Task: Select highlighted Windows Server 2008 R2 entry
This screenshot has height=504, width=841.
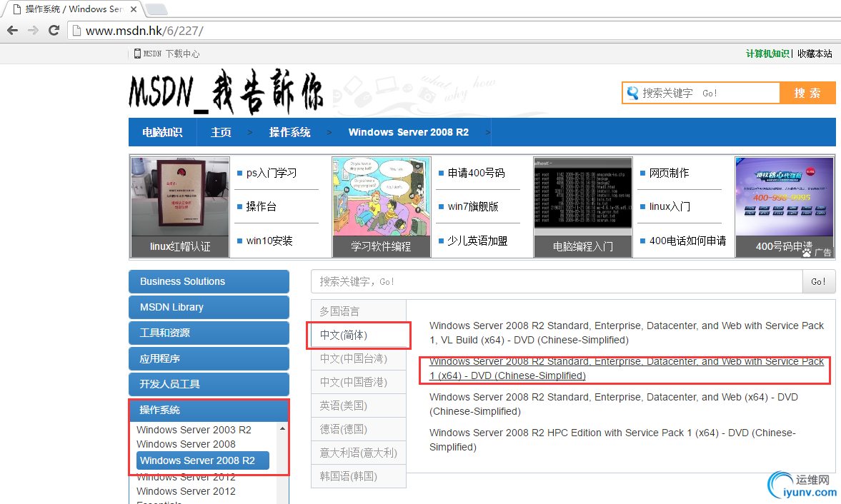Action: click(203, 460)
